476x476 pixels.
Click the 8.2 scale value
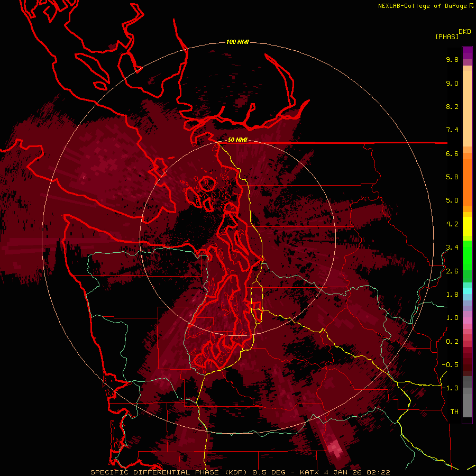coord(452,106)
